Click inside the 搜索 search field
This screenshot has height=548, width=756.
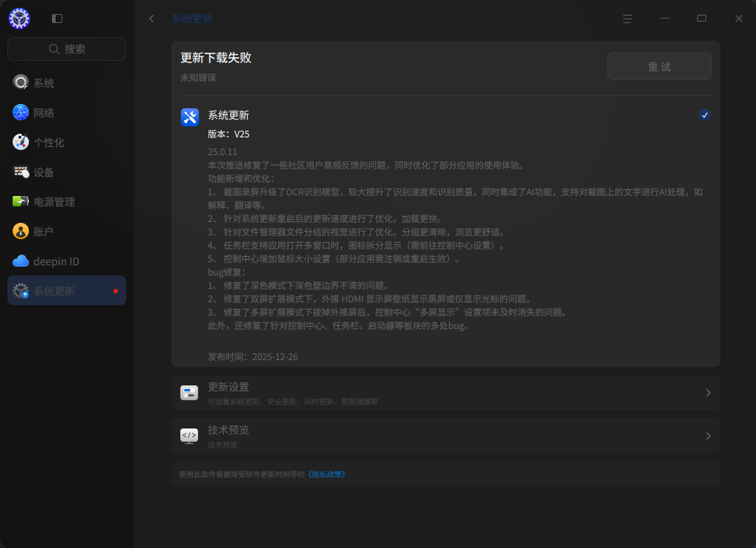tap(66, 48)
